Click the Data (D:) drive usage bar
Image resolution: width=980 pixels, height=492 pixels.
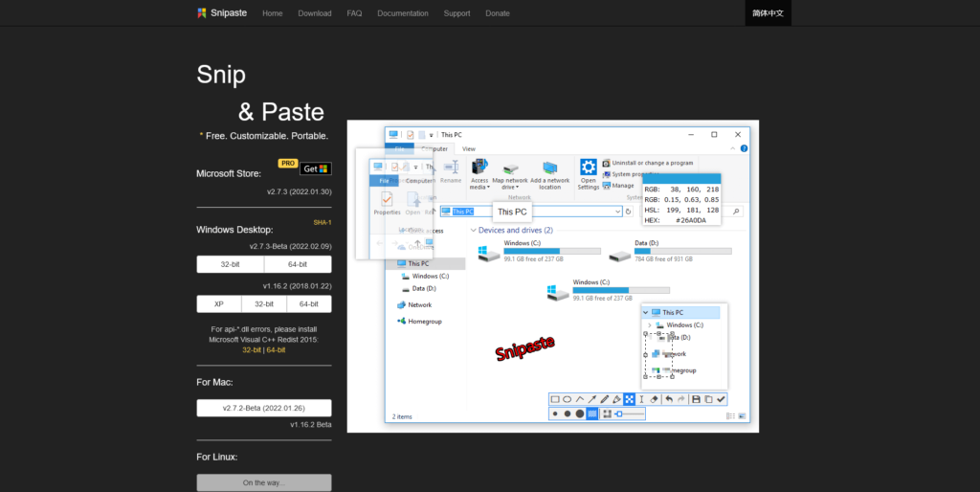coord(682,251)
